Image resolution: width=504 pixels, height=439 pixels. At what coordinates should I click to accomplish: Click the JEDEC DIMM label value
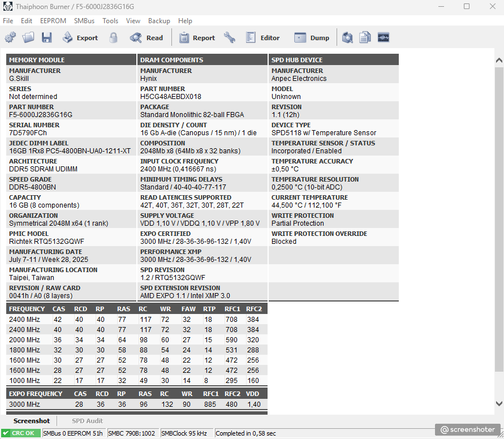point(70,151)
